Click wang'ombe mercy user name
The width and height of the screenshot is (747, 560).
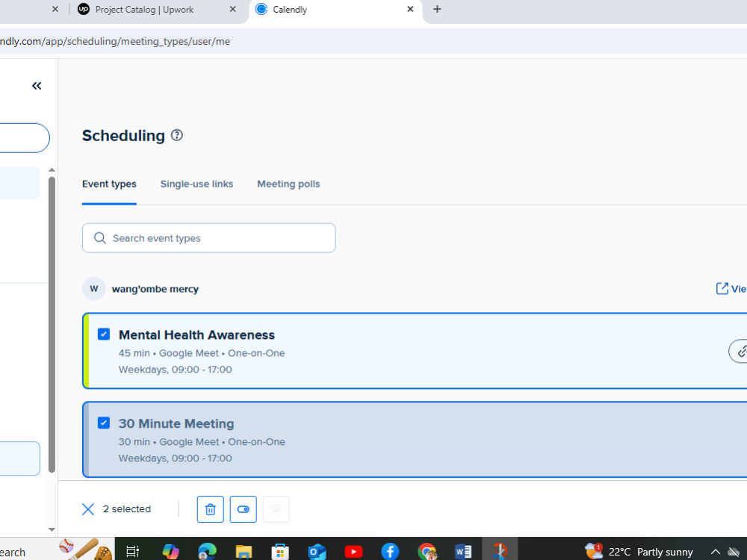coord(155,289)
